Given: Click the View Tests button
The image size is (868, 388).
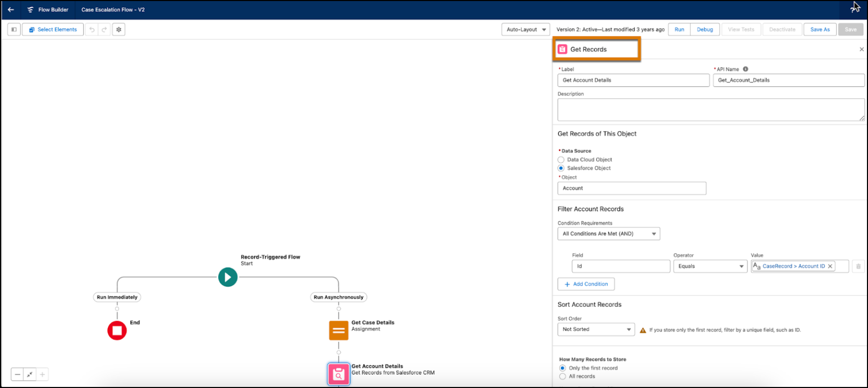Looking at the screenshot, I should click(741, 30).
